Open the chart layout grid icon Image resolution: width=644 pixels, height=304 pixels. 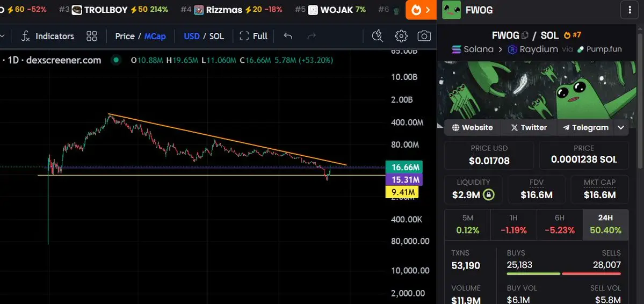92,36
